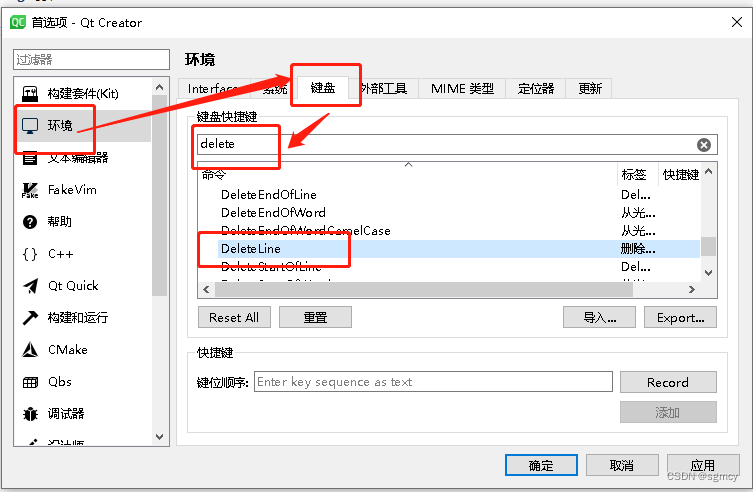Select DeleteEndOfWord command row
753x492 pixels.
(x=449, y=213)
